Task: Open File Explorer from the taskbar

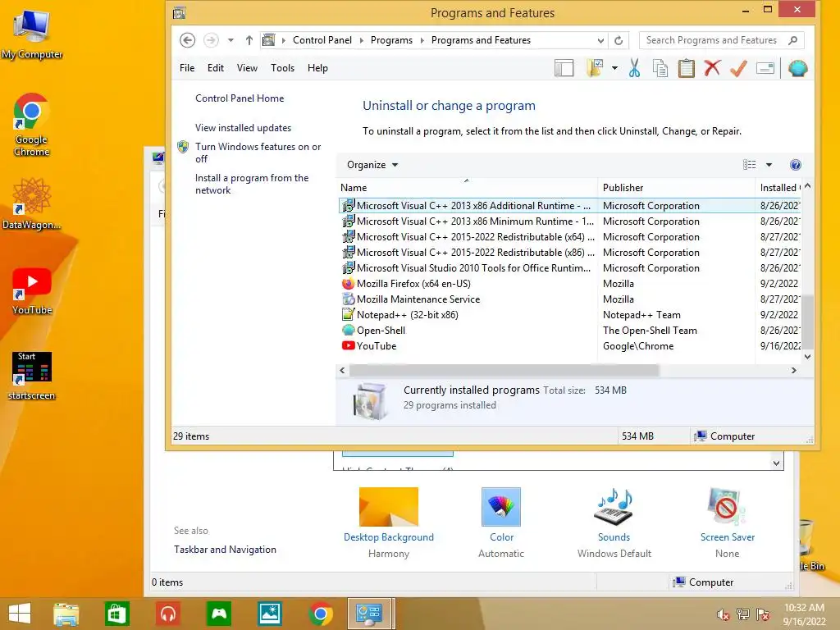Action: coord(66,614)
